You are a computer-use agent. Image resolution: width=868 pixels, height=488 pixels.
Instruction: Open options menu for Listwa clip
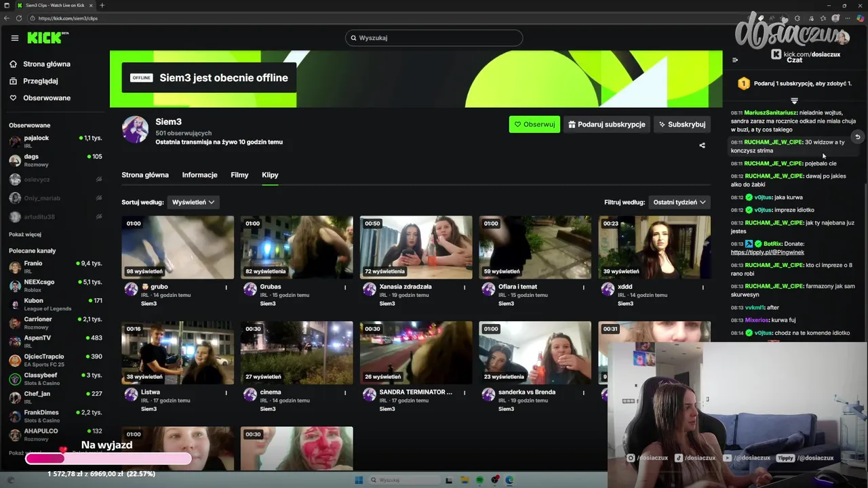pos(226,392)
